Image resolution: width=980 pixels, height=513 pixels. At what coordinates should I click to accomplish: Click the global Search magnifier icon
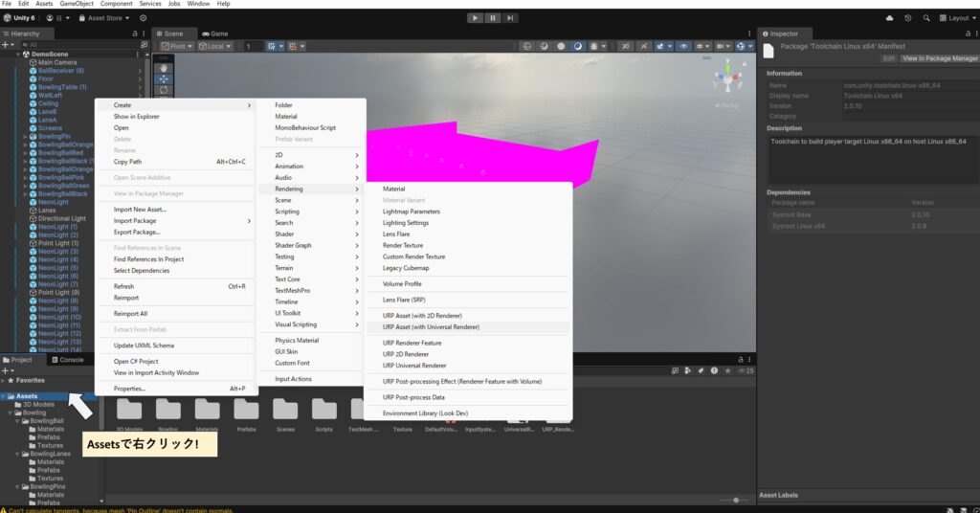(x=926, y=18)
